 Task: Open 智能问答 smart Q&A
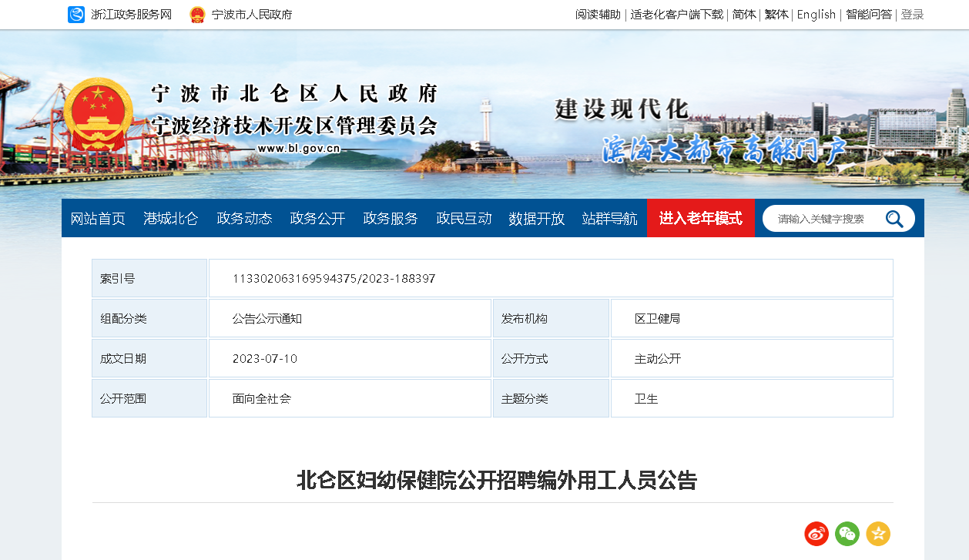[869, 15]
